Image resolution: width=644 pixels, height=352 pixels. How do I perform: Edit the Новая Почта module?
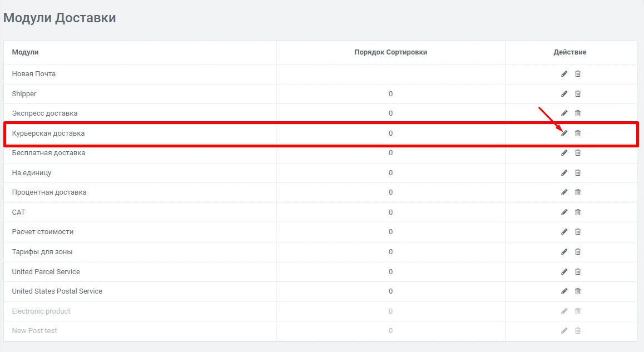(x=564, y=74)
